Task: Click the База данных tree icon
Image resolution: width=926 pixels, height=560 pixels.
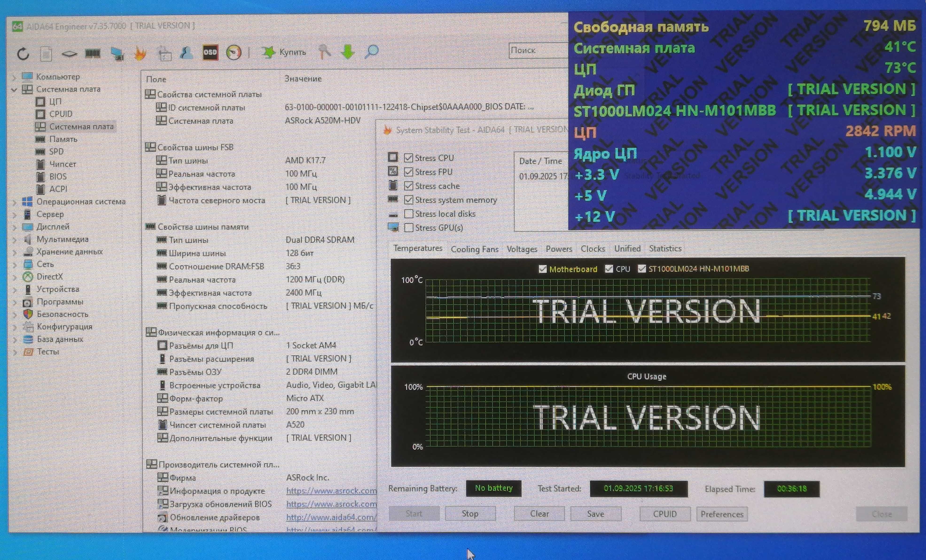Action: [28, 339]
